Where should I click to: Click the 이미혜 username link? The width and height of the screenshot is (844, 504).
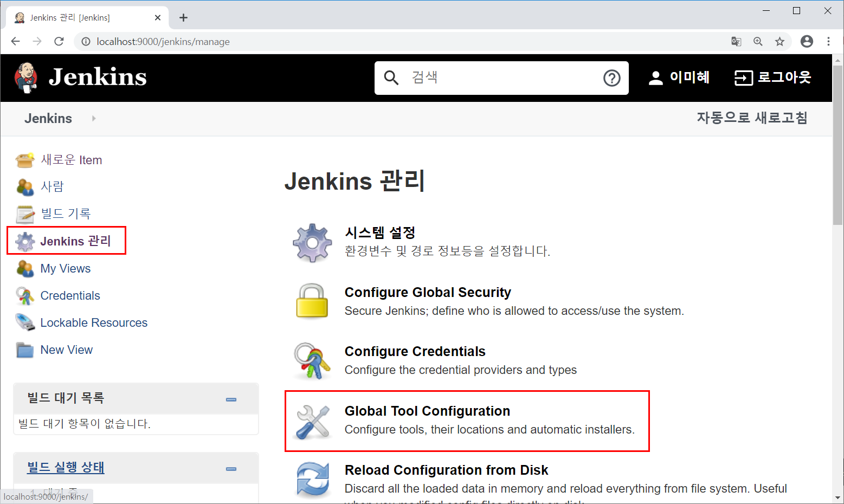point(690,77)
